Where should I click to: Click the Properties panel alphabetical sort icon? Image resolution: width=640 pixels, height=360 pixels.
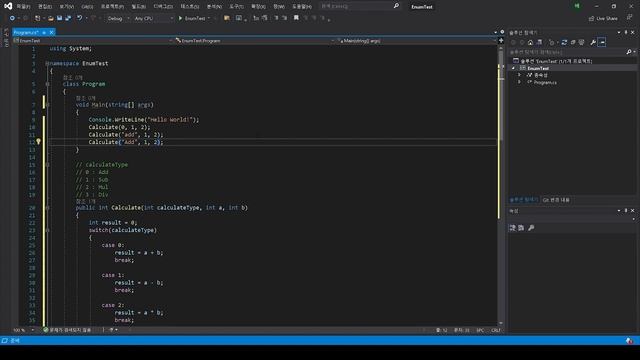[521, 228]
